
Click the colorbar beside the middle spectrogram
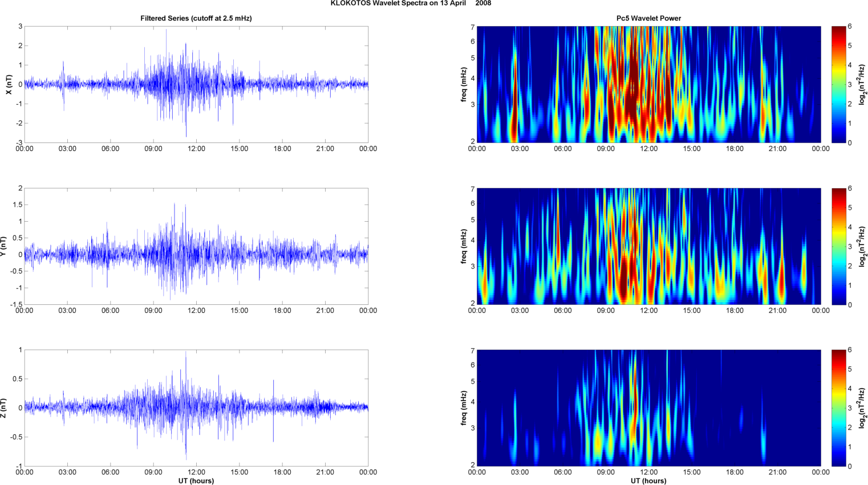coord(838,246)
